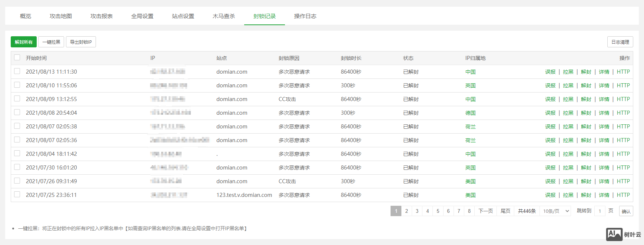This screenshot has width=644, height=245.
Task: Click the 跳转到 page number input field
Action: click(600, 211)
